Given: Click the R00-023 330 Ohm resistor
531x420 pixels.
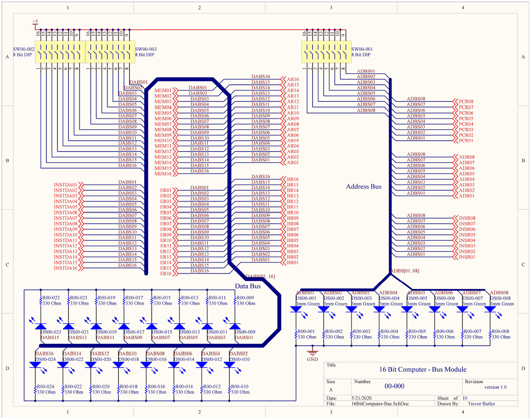Looking at the screenshot, I should [x=41, y=300].
